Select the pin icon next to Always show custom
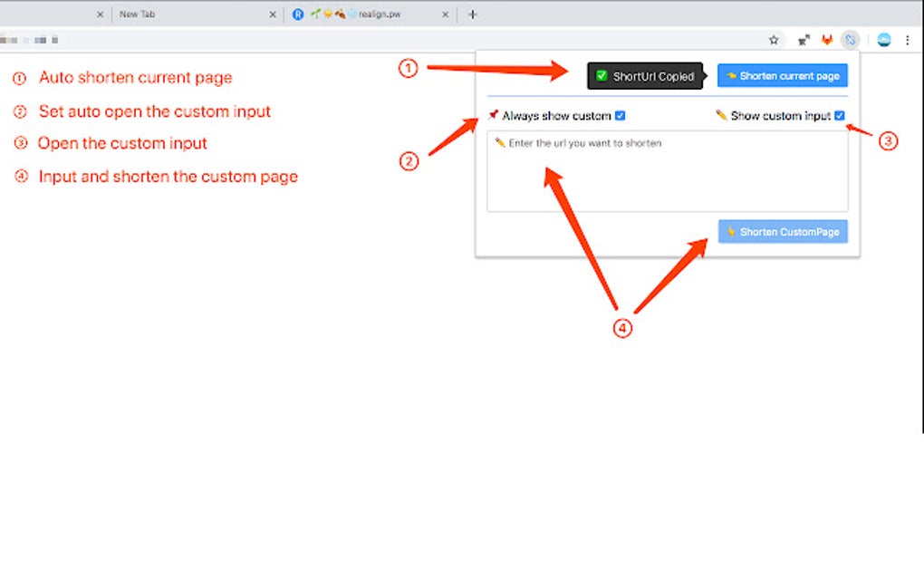 click(494, 114)
